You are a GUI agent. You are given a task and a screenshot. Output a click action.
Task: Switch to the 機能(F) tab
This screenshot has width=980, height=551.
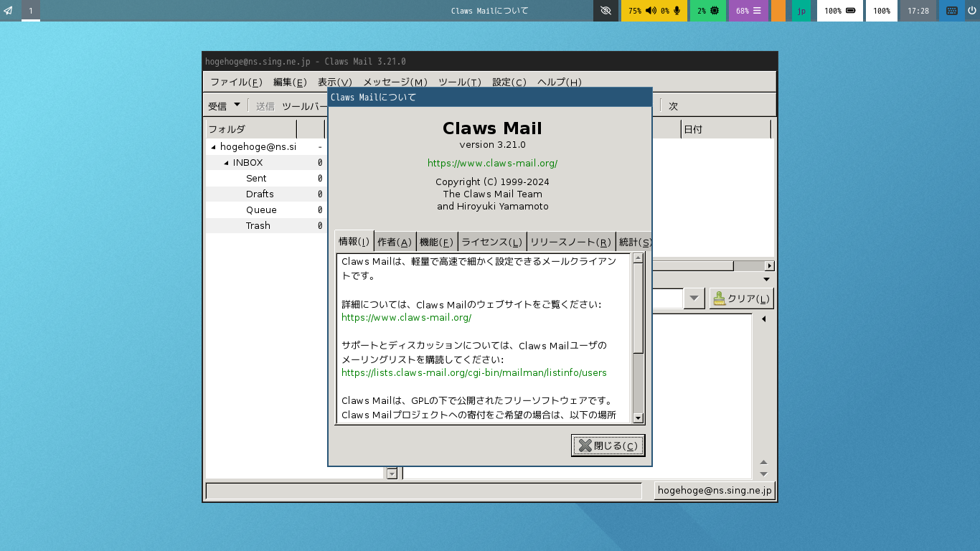click(436, 242)
